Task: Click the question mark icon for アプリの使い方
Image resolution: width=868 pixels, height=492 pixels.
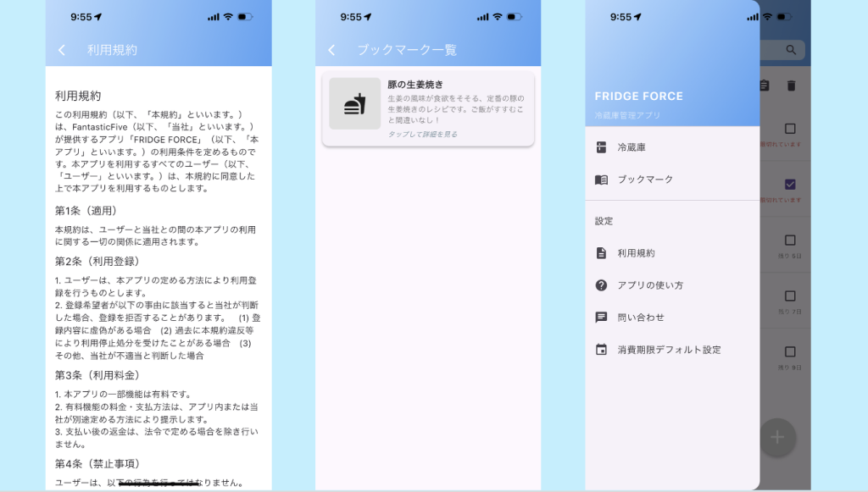Action: pos(601,285)
